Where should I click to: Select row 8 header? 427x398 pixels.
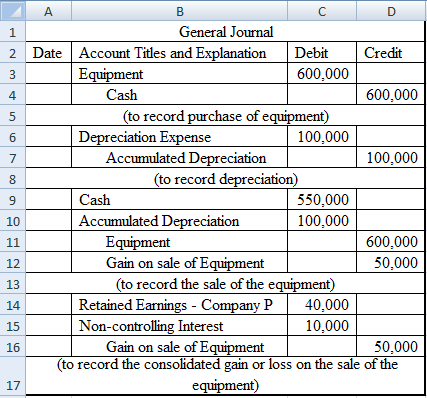tap(13, 179)
